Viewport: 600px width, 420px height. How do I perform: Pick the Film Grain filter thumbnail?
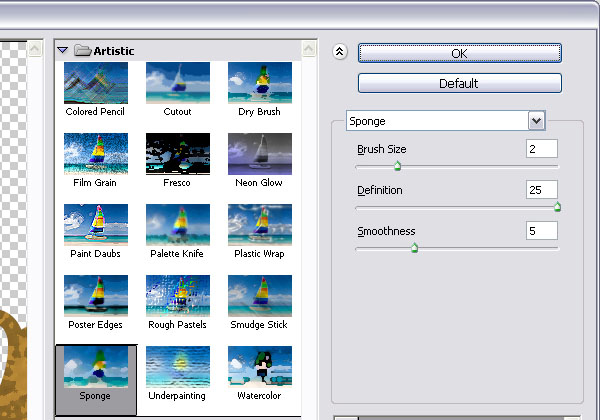point(95,154)
